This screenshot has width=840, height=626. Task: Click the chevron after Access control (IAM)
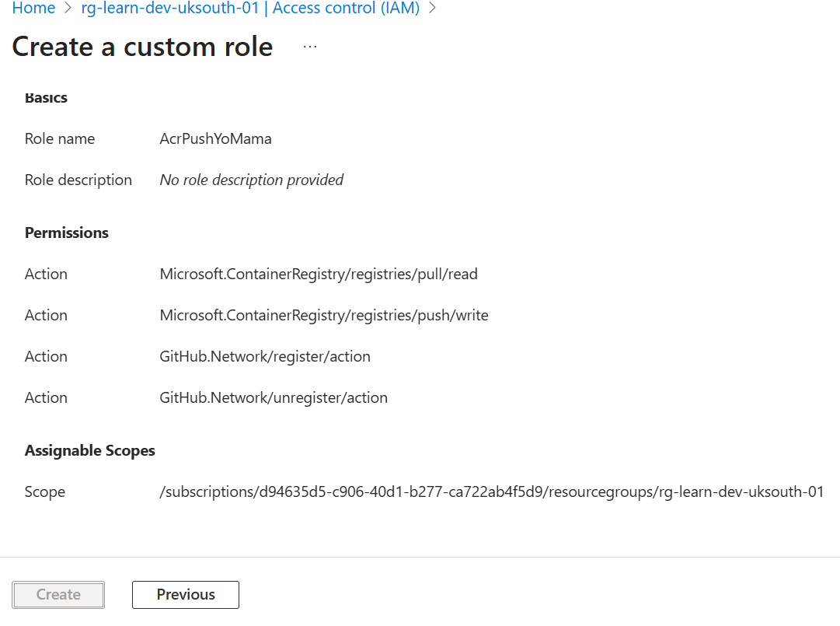433,9
